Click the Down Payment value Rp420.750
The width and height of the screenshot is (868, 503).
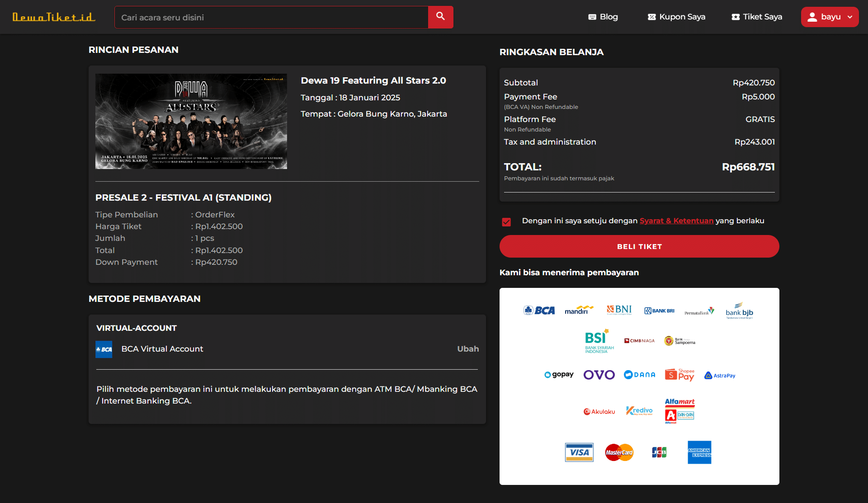pos(216,262)
